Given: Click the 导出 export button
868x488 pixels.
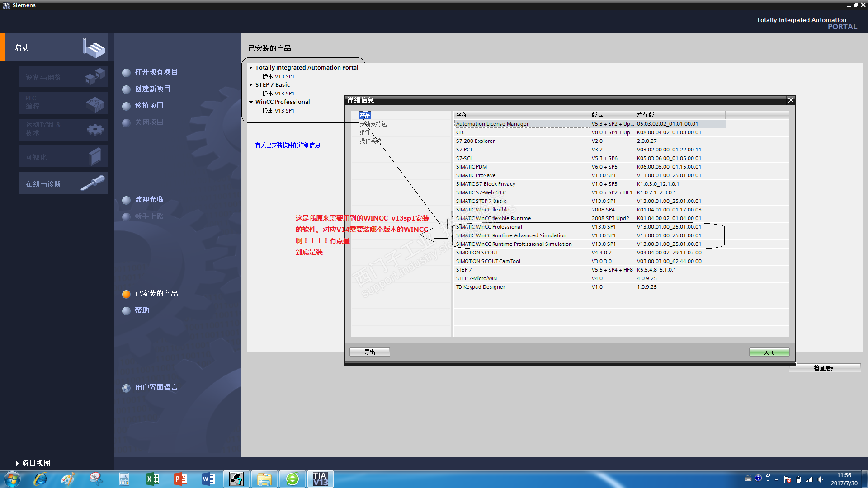Looking at the screenshot, I should [x=369, y=352].
